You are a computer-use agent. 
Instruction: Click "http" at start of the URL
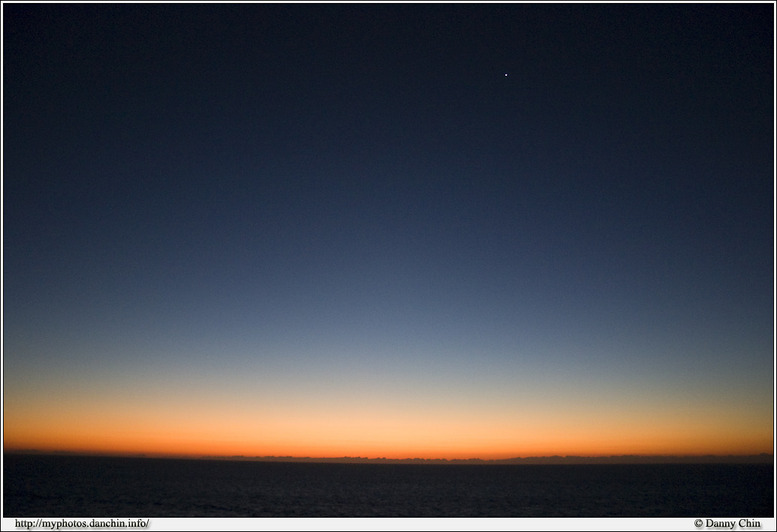(x=24, y=523)
